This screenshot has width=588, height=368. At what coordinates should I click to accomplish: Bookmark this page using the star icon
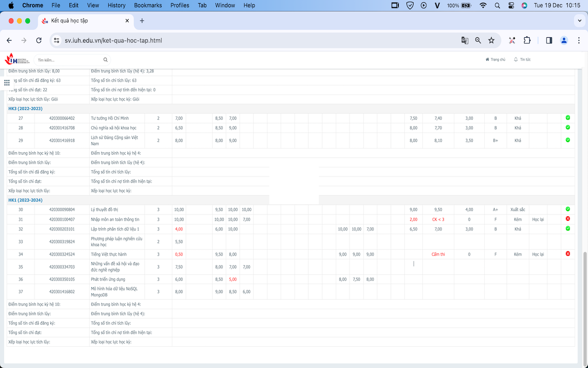point(492,40)
